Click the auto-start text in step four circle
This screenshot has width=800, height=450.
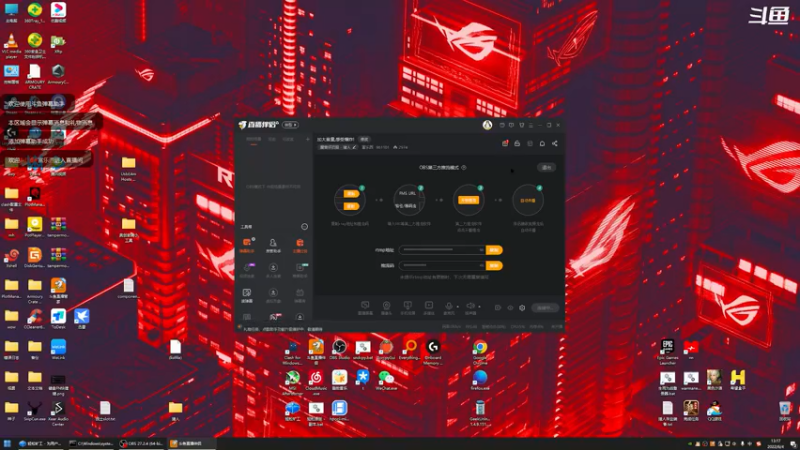(528, 201)
